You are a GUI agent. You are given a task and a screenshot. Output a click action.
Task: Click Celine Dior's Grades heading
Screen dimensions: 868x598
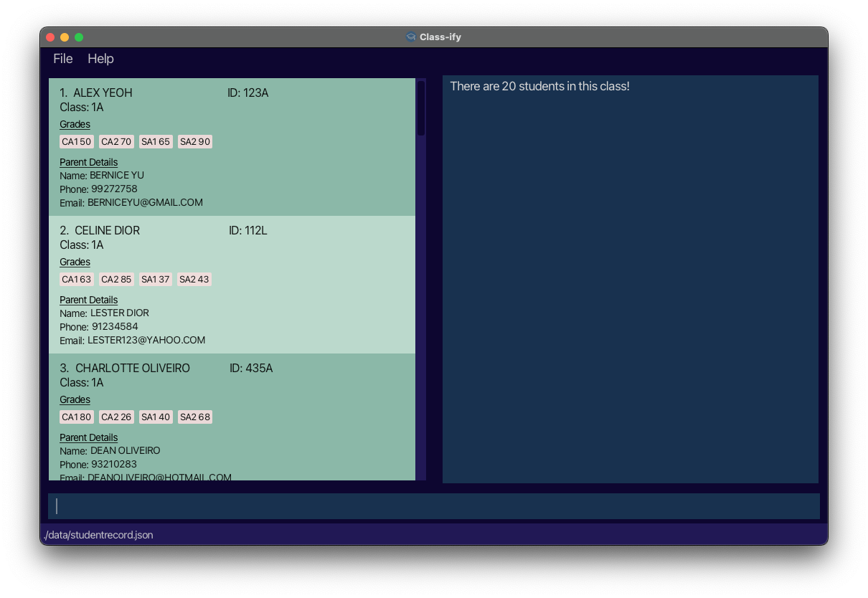click(75, 262)
